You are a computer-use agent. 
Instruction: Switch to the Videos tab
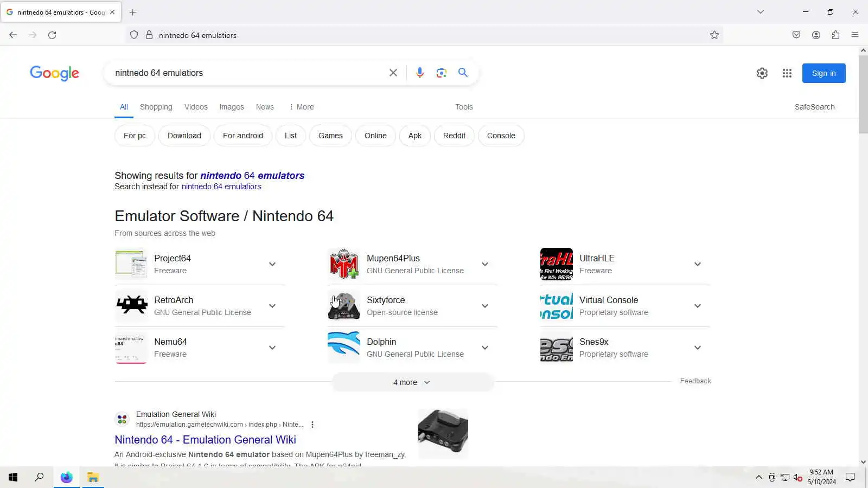[196, 107]
